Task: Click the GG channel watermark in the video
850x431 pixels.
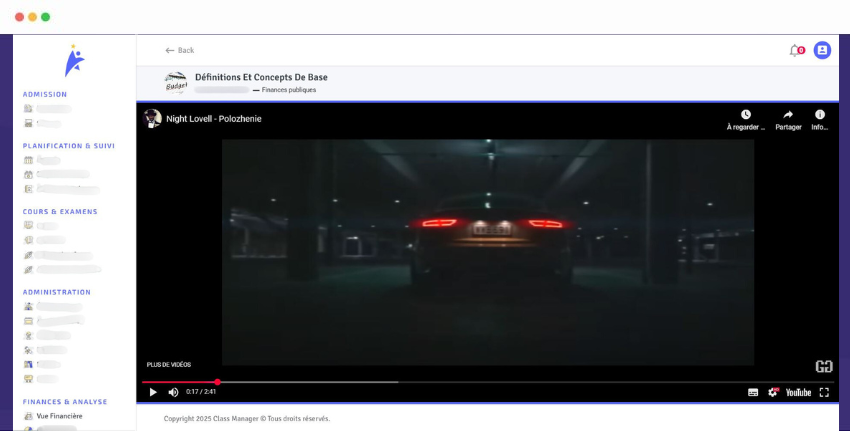Action: [824, 366]
